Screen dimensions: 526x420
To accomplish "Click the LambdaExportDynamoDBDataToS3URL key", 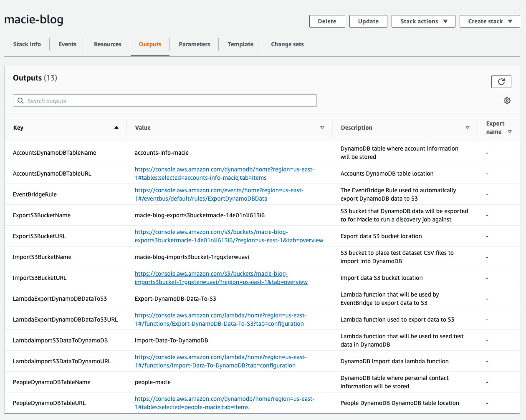I will point(66,319).
